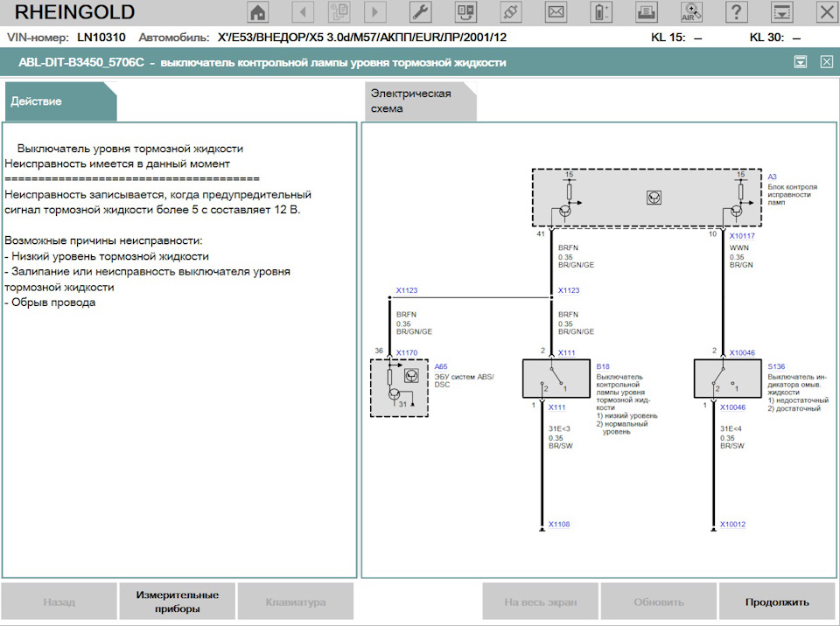Open the envelope feedback mail icon
Image resolution: width=840 pixels, height=626 pixels.
coord(556,11)
